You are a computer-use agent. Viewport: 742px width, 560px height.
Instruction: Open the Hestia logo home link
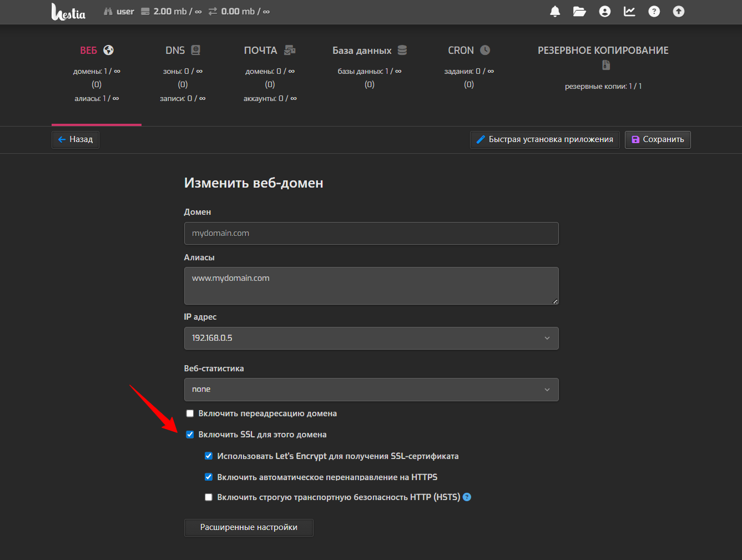68,12
